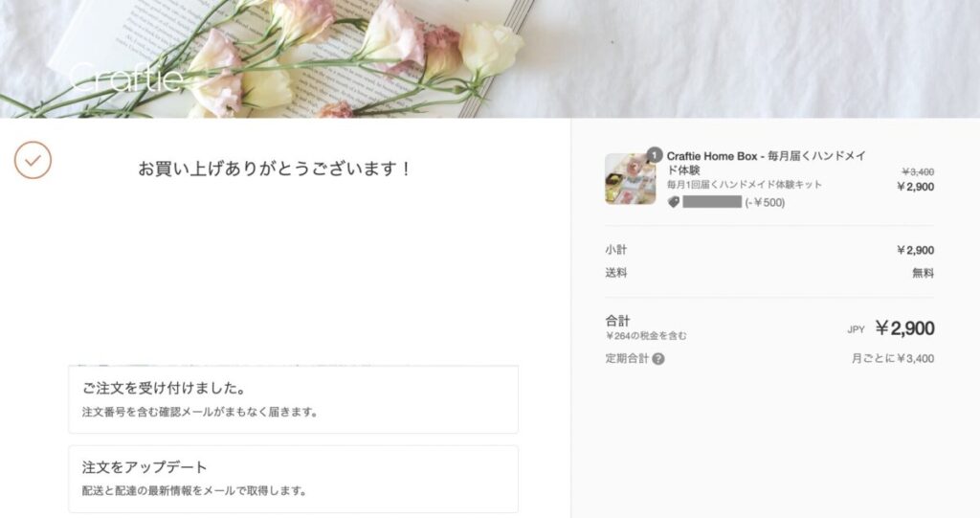Click the ご注文を受け付けました box

(x=293, y=399)
